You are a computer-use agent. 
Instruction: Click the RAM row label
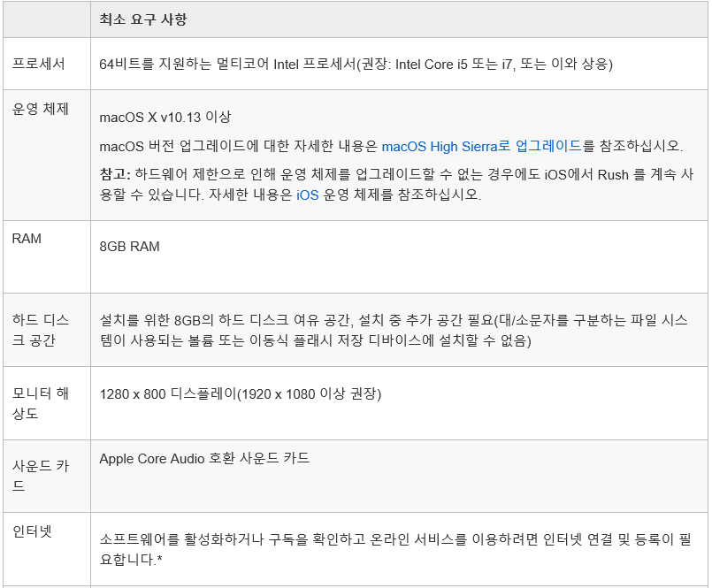pyautogui.click(x=27, y=239)
